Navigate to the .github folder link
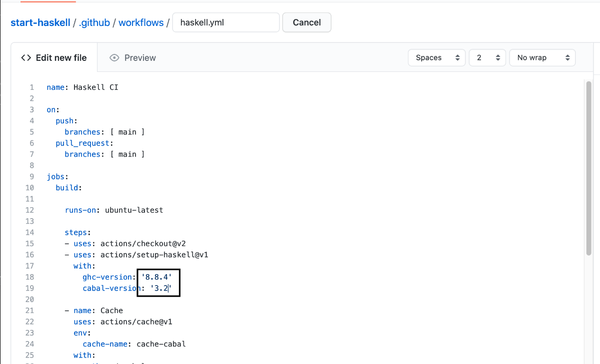 click(x=94, y=23)
